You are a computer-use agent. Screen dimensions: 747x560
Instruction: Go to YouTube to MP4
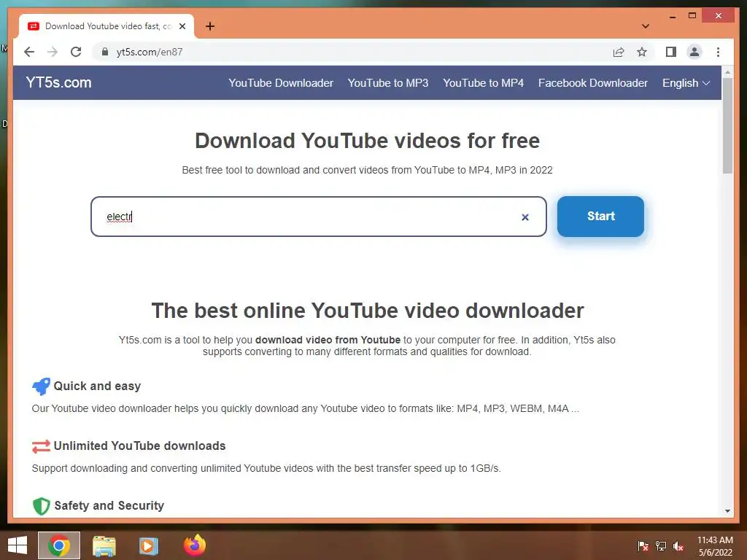pyautogui.click(x=483, y=83)
